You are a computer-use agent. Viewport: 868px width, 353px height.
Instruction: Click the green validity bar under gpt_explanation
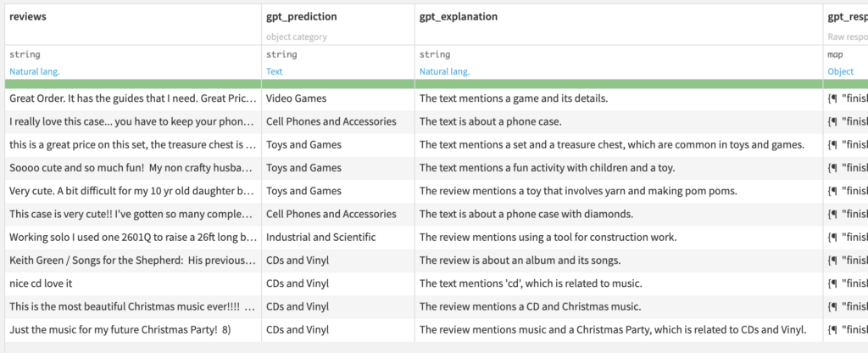pyautogui.click(x=618, y=83)
